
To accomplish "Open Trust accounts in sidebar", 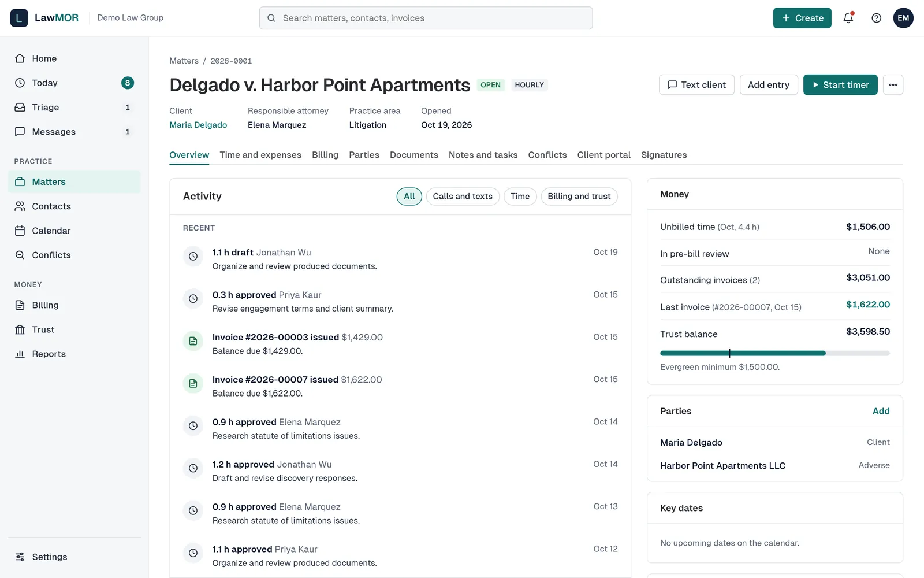I will point(74,329).
